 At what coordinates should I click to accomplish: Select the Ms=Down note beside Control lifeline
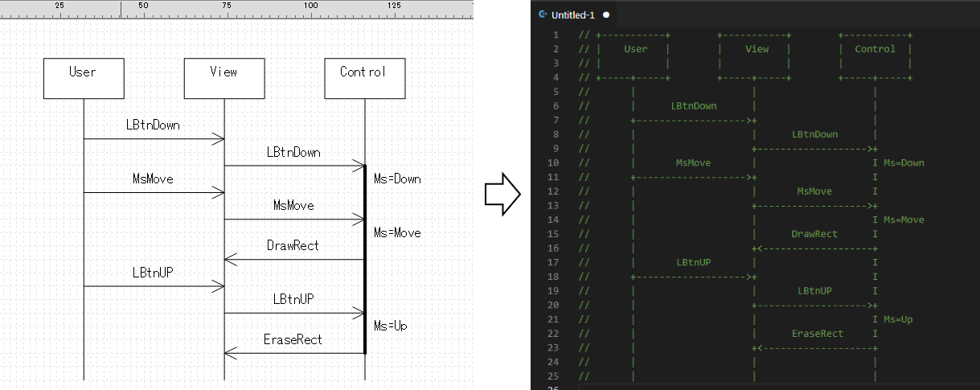click(x=397, y=179)
